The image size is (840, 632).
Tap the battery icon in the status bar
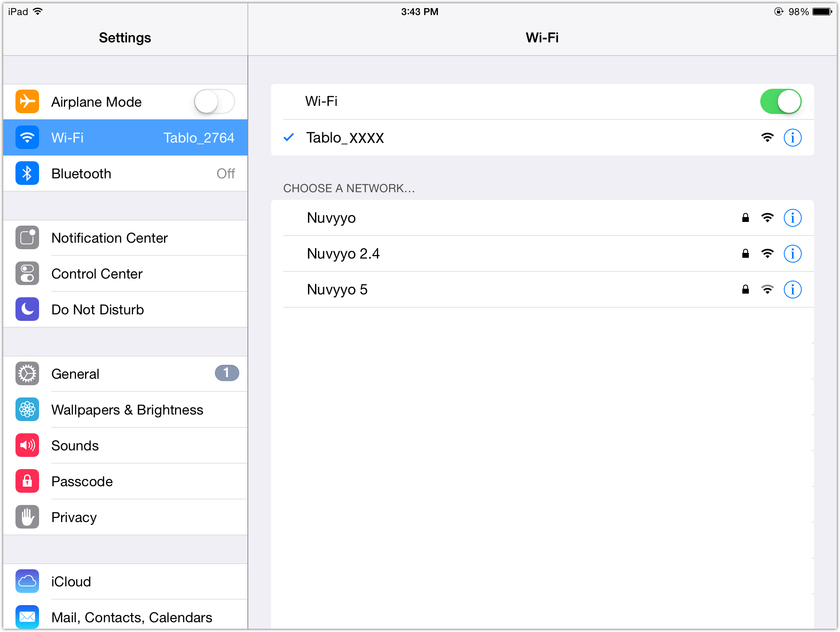pyautogui.click(x=822, y=11)
